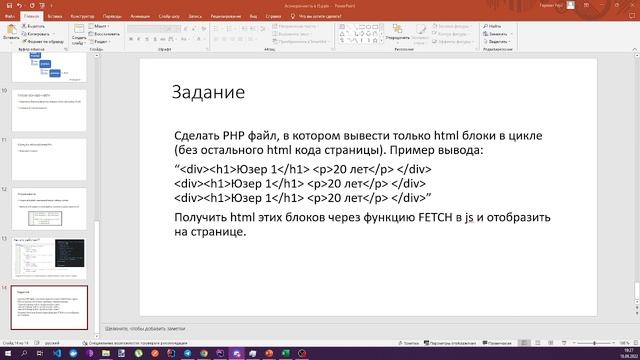Image resolution: width=640 pixels, height=360 pixels.
Task: Open Упорядочить arrange tools
Action: (x=397, y=33)
